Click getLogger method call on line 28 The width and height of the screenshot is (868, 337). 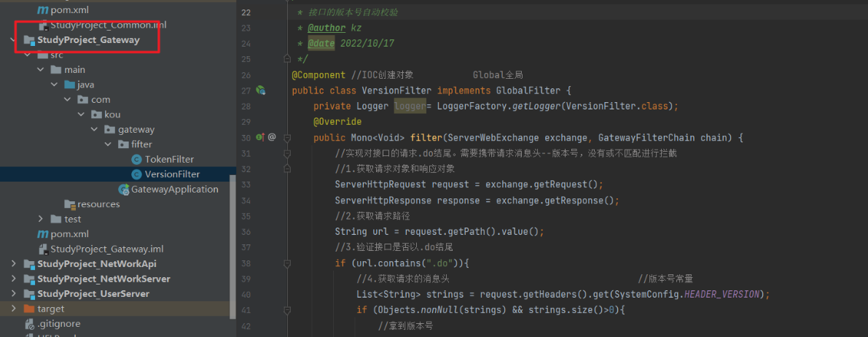click(x=536, y=106)
